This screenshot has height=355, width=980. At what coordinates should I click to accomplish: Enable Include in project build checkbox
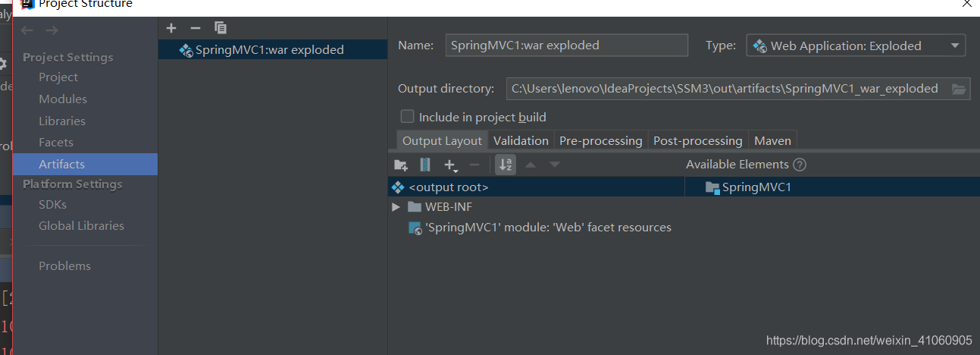pyautogui.click(x=407, y=117)
